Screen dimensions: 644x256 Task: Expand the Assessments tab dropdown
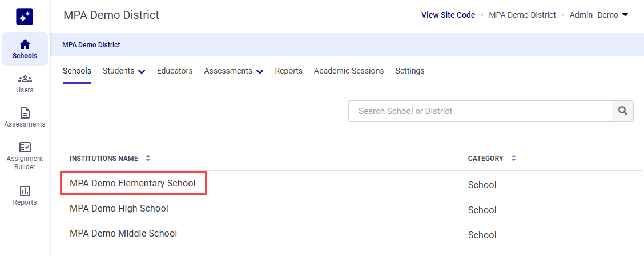(260, 71)
